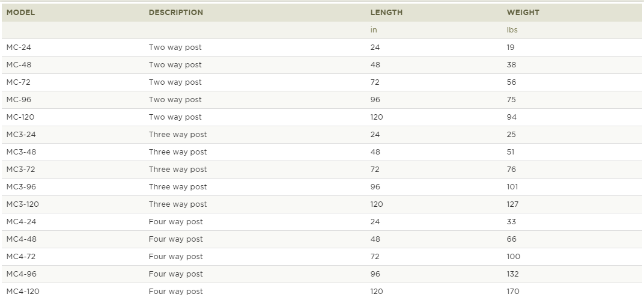644x300 pixels.
Task: Select the MC-48 model cell
Action: click(19, 65)
